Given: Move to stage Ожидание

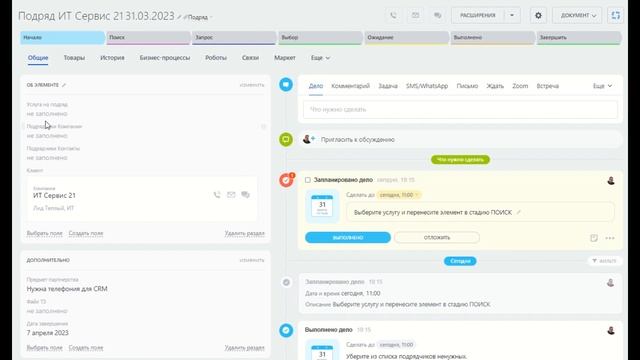Looking at the screenshot, I should tap(407, 38).
